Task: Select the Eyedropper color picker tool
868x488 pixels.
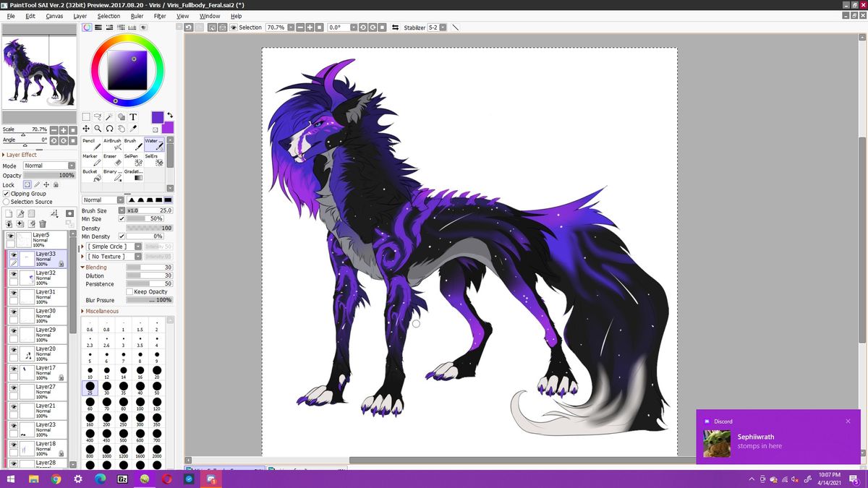Action: coord(133,129)
